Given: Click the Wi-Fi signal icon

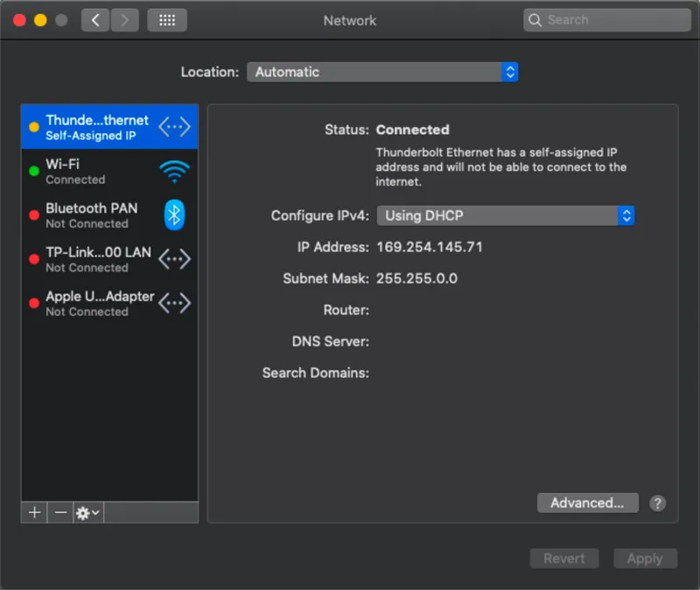Looking at the screenshot, I should (174, 172).
